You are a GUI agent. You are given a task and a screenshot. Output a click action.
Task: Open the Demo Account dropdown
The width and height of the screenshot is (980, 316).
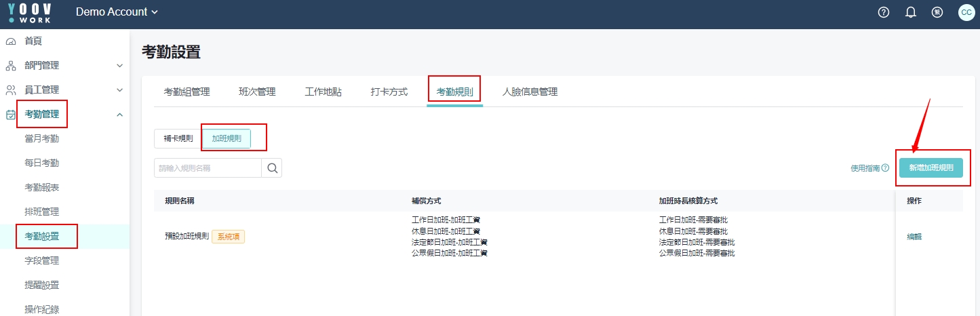click(x=117, y=12)
